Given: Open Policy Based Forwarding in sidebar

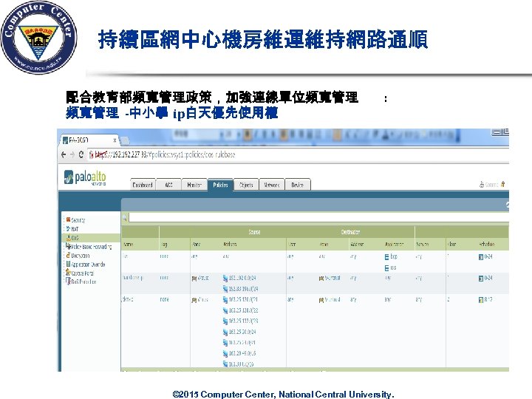Looking at the screenshot, I should click(x=89, y=247).
